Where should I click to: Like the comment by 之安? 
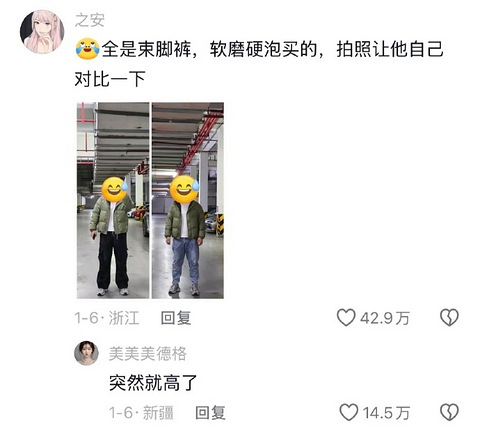(346, 317)
